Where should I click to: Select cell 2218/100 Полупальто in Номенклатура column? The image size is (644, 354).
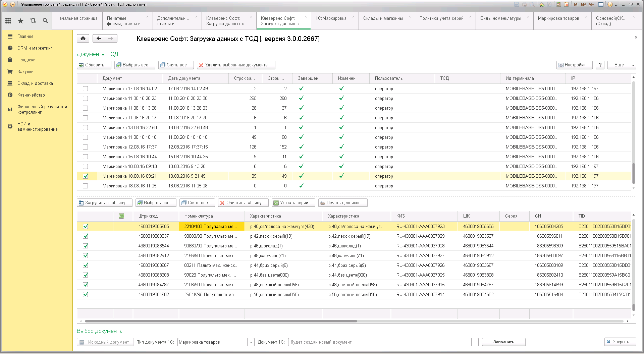pyautogui.click(x=212, y=226)
